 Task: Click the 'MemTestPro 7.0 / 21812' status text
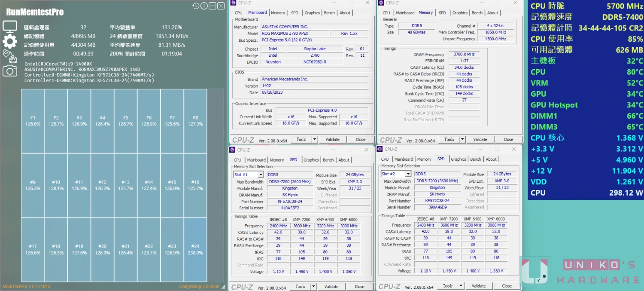[26, 287]
